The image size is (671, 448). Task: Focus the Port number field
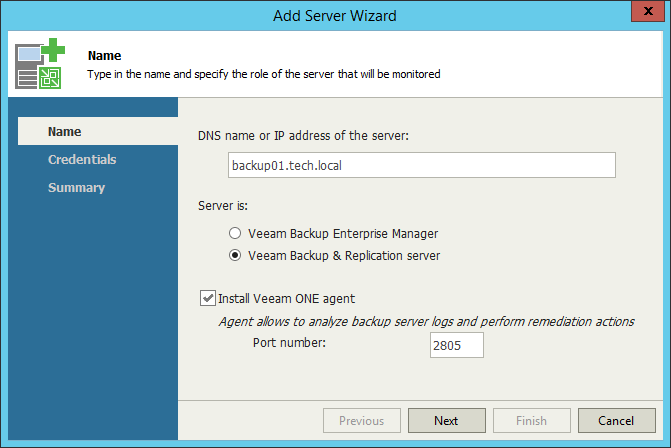tap(457, 345)
